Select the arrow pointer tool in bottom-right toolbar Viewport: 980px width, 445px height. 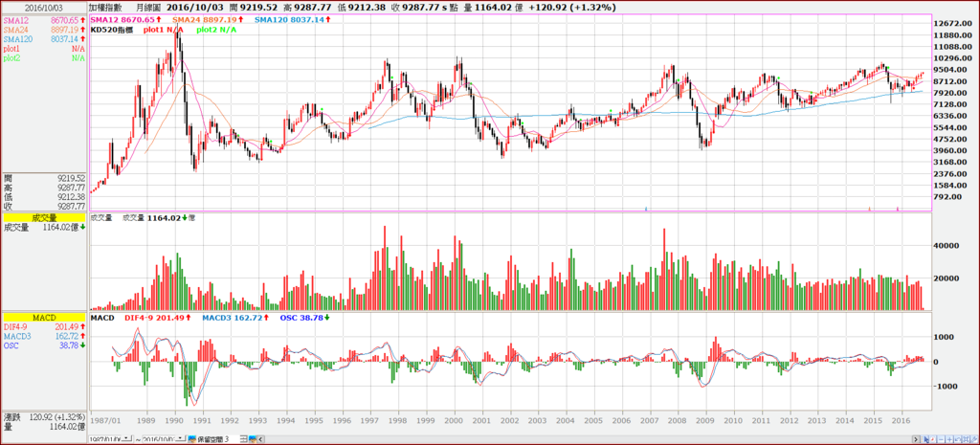coord(926,439)
